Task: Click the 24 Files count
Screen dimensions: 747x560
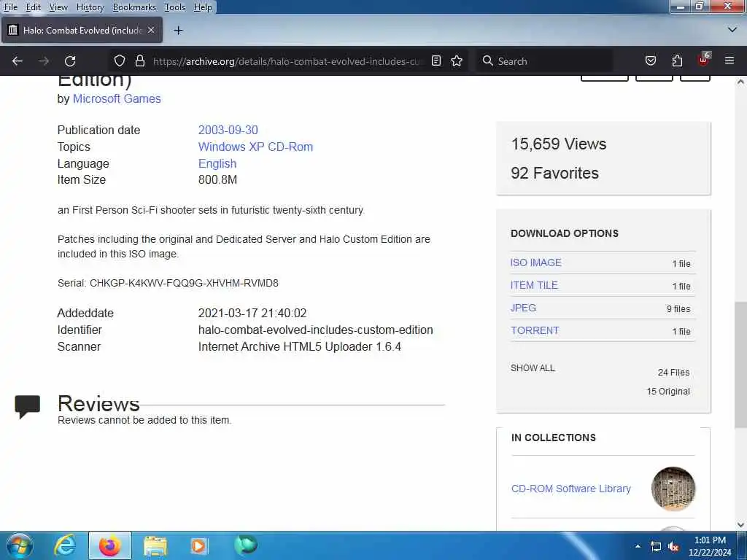Action: tap(673, 373)
